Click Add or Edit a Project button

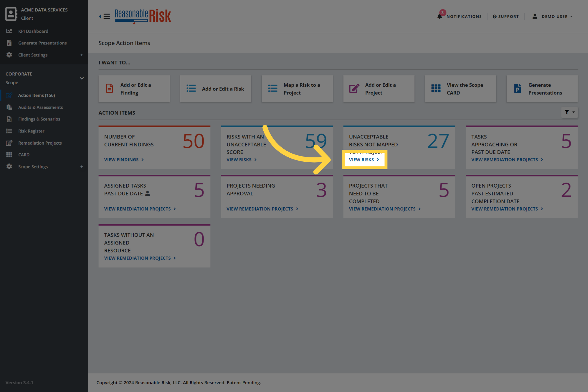tap(379, 89)
